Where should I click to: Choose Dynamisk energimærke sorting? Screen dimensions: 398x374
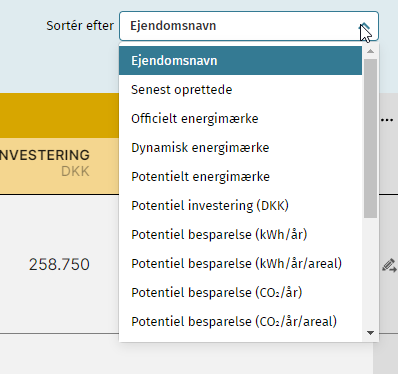pyautogui.click(x=240, y=148)
